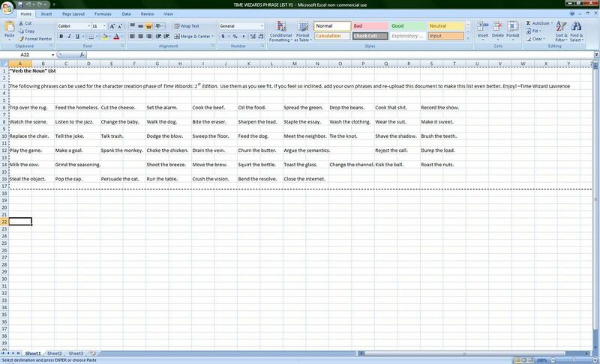This screenshot has height=364, width=600.
Task: Click the Delete cells icon
Action: [497, 26]
